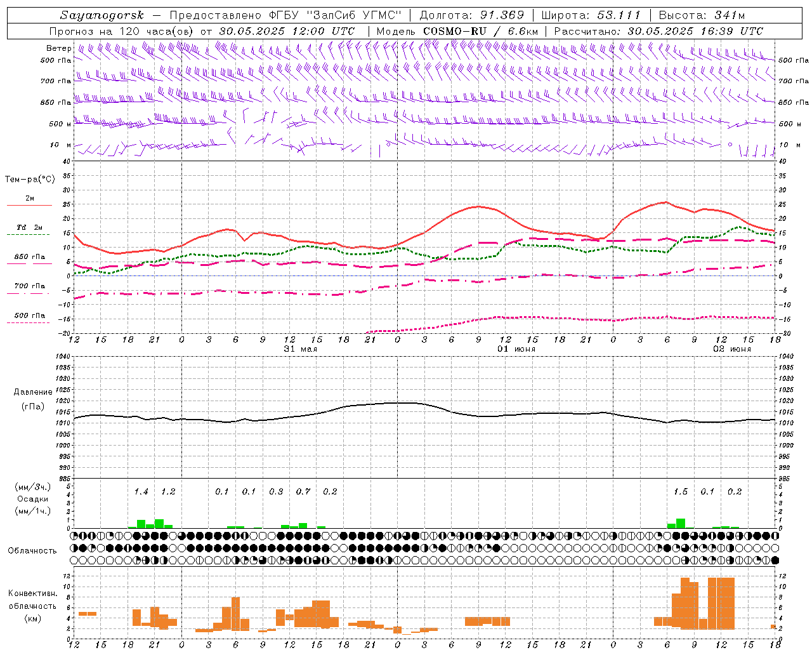This screenshot has height=650, width=812.
Task: Click the "Тем-ра(°C)" axis label
Action: coord(30,180)
